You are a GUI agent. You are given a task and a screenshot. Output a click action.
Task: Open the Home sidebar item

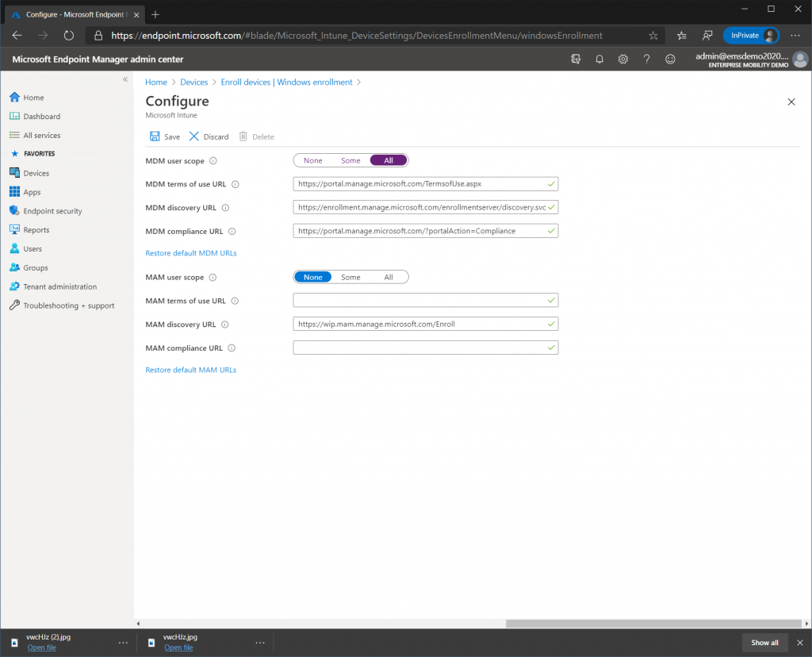coord(26,98)
